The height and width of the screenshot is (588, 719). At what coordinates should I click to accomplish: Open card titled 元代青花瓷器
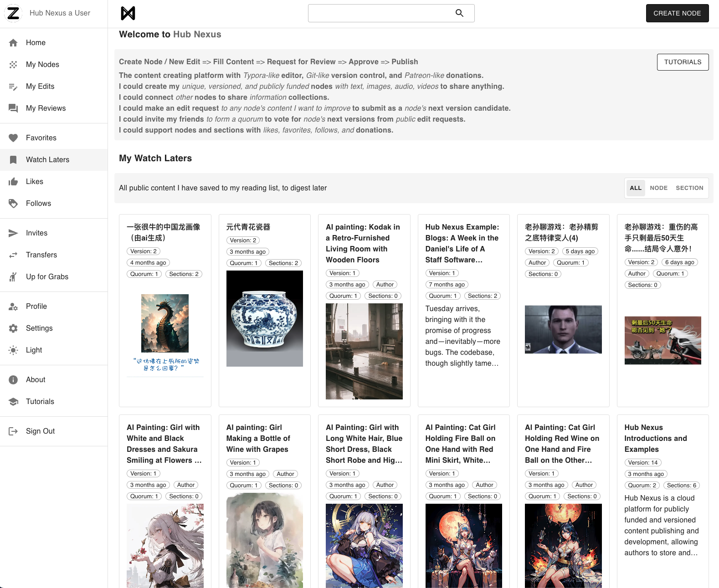(x=248, y=227)
